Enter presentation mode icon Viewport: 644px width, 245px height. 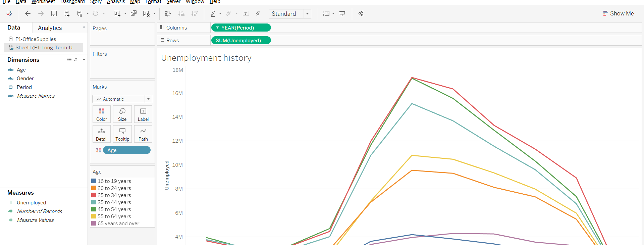[x=342, y=13]
